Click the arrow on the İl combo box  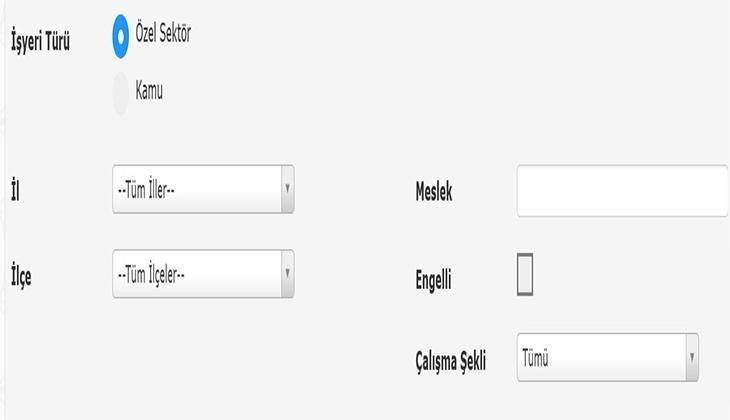(x=287, y=188)
